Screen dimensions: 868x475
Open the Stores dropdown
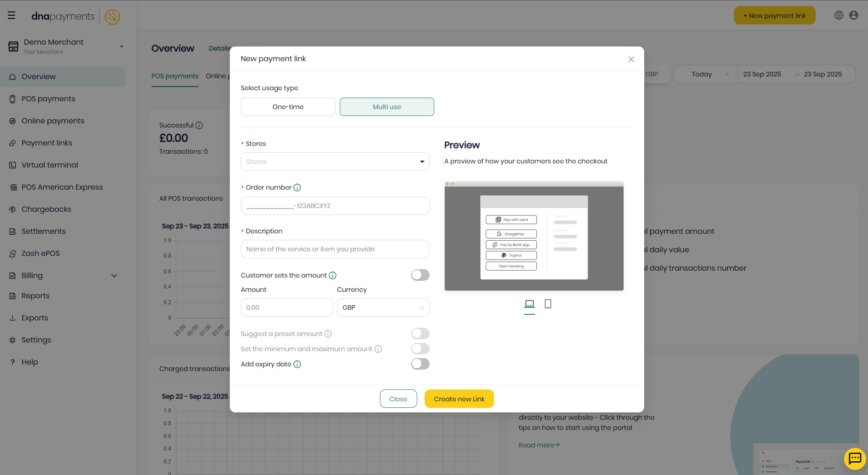[x=335, y=162]
